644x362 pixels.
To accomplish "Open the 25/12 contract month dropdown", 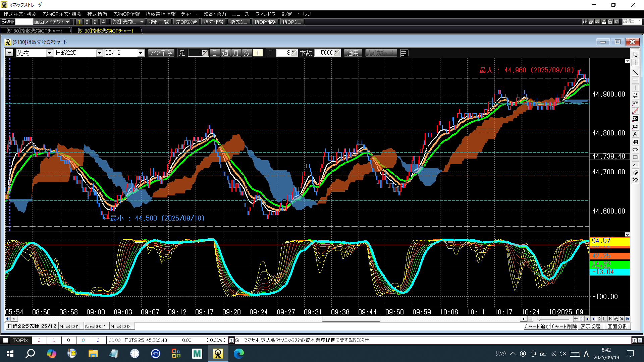I will [x=141, y=53].
